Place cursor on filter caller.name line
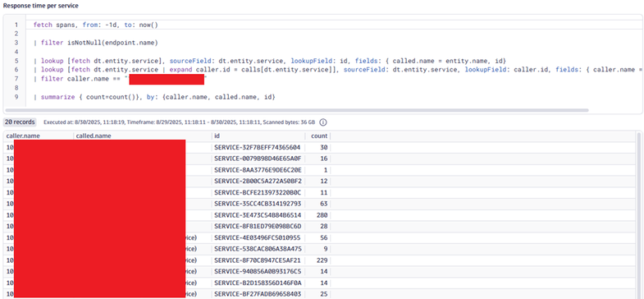The image size is (644, 299). point(121,79)
